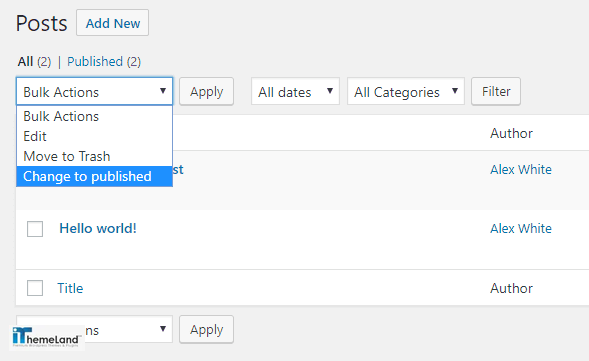Open the bottom bulk actions dropdown arrow
Screen dimensions: 589x361
point(163,329)
